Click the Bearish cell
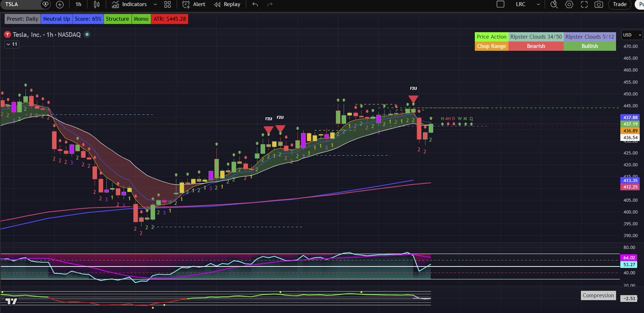Viewport: 644px width, 313px height. point(536,46)
